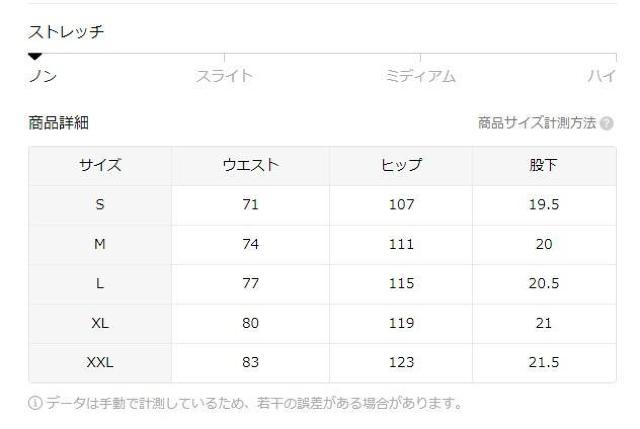Click the info icon before the measurement note
Screen dimensions: 640x429
(36, 403)
